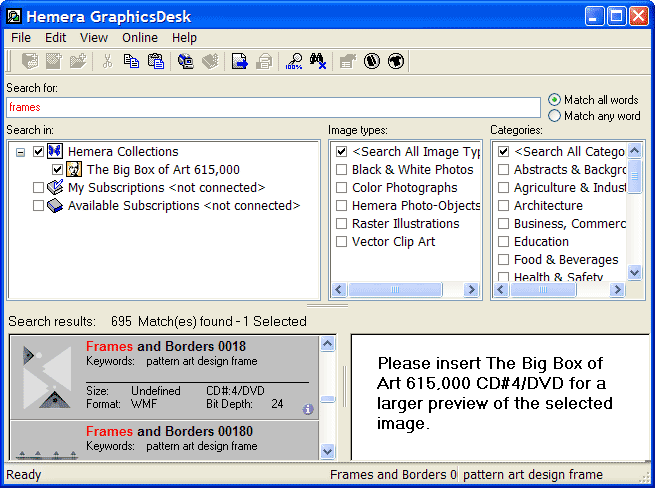Open the View menu
This screenshot has height=488, width=655.
tap(94, 38)
